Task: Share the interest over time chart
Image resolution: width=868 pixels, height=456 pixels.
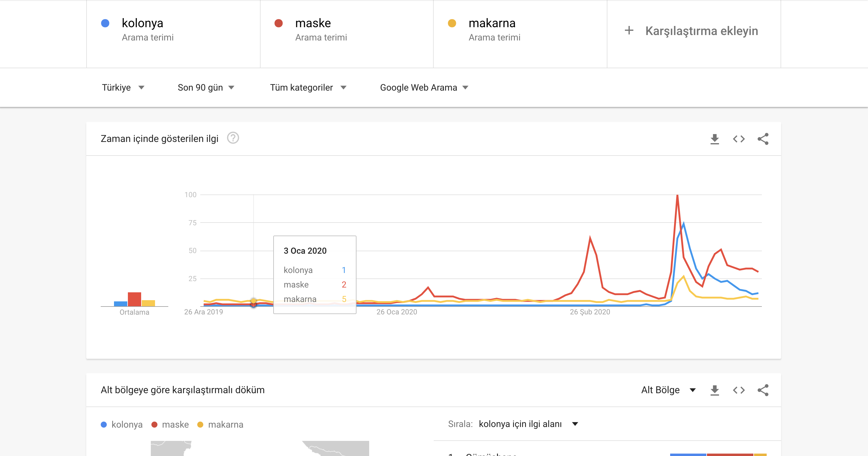Action: (763, 139)
